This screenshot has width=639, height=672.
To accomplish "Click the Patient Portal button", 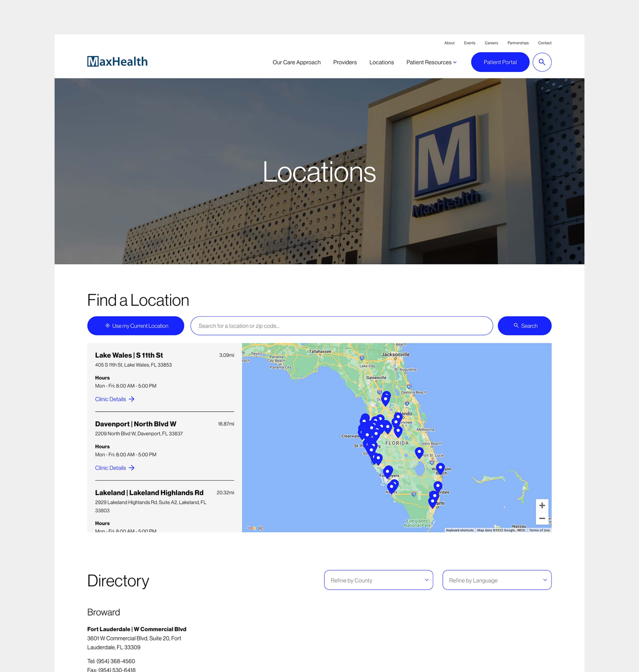I will click(x=500, y=62).
